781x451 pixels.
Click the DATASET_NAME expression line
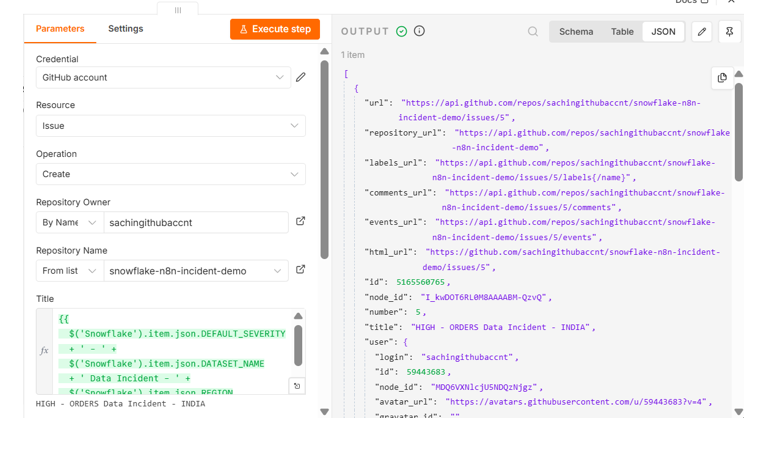click(167, 363)
